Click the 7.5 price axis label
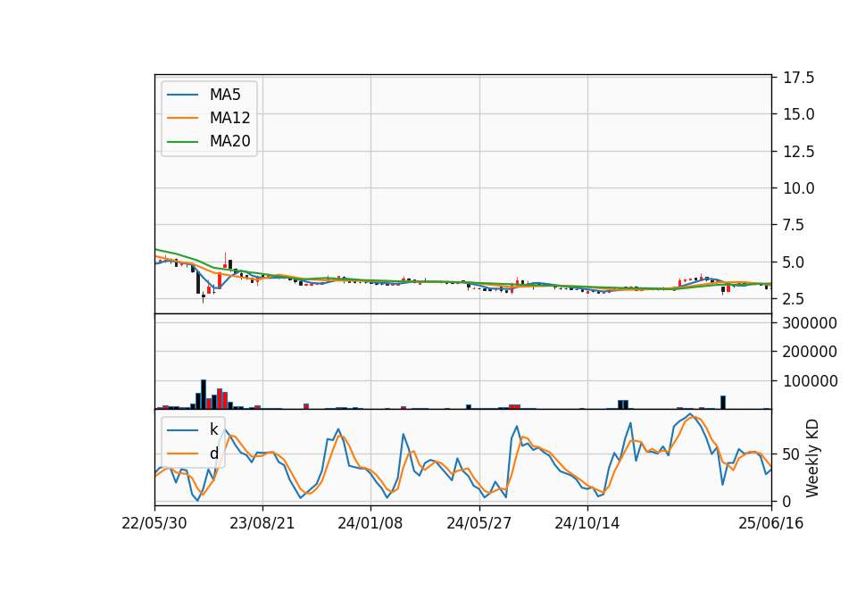 (x=793, y=225)
